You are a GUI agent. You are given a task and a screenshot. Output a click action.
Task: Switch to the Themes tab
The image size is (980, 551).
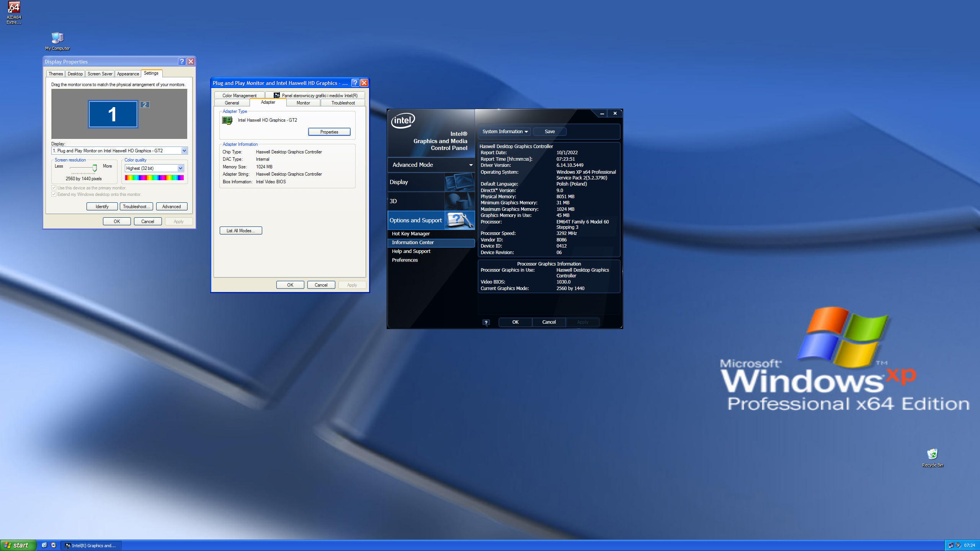point(56,74)
